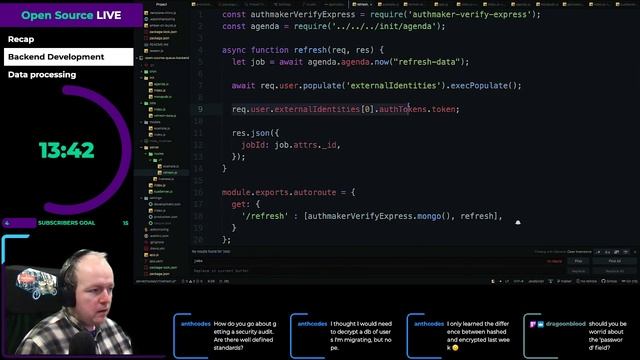Open README.md in the tree
The width and height of the screenshot is (640, 360).
tap(159, 44)
